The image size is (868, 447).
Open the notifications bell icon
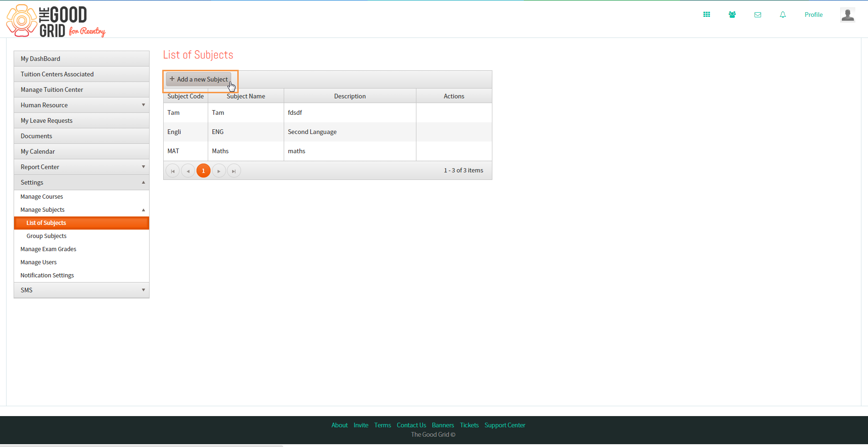(x=783, y=15)
